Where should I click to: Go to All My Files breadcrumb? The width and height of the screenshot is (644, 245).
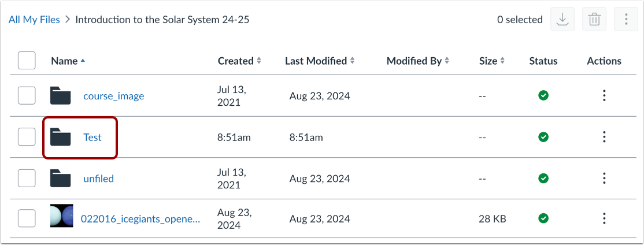34,20
